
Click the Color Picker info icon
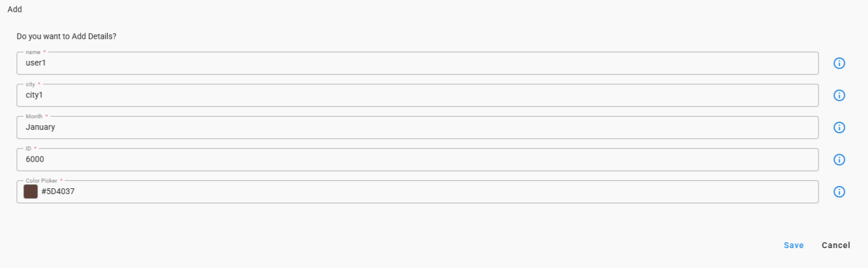click(x=839, y=192)
